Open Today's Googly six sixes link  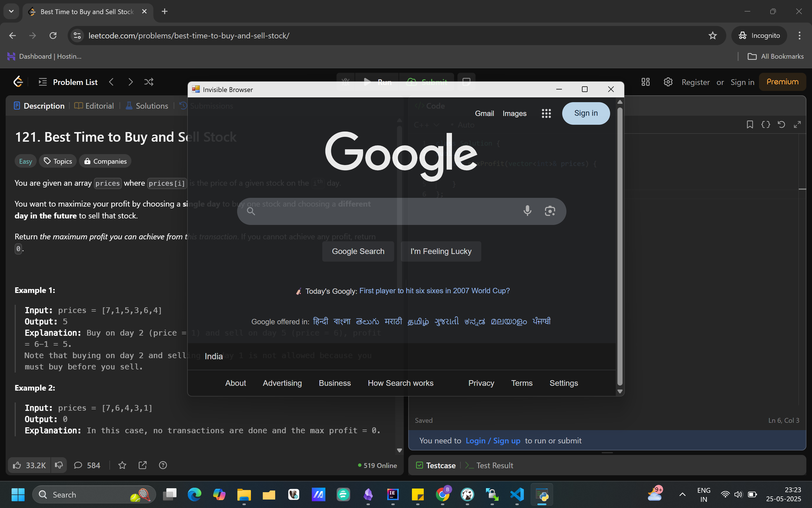pyautogui.click(x=434, y=291)
